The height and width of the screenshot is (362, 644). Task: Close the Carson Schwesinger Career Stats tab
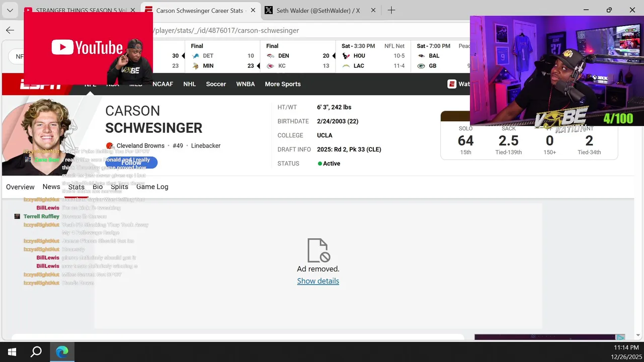[x=252, y=10]
